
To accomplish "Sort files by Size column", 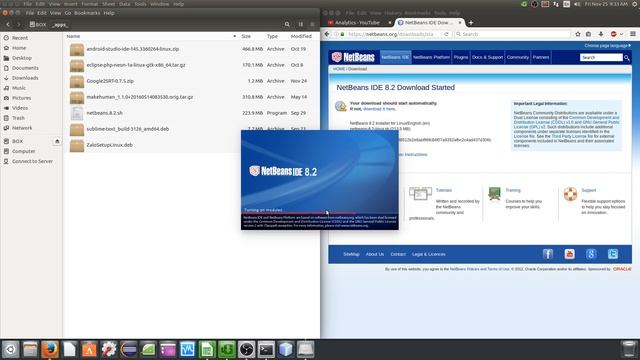I will tap(246, 36).
